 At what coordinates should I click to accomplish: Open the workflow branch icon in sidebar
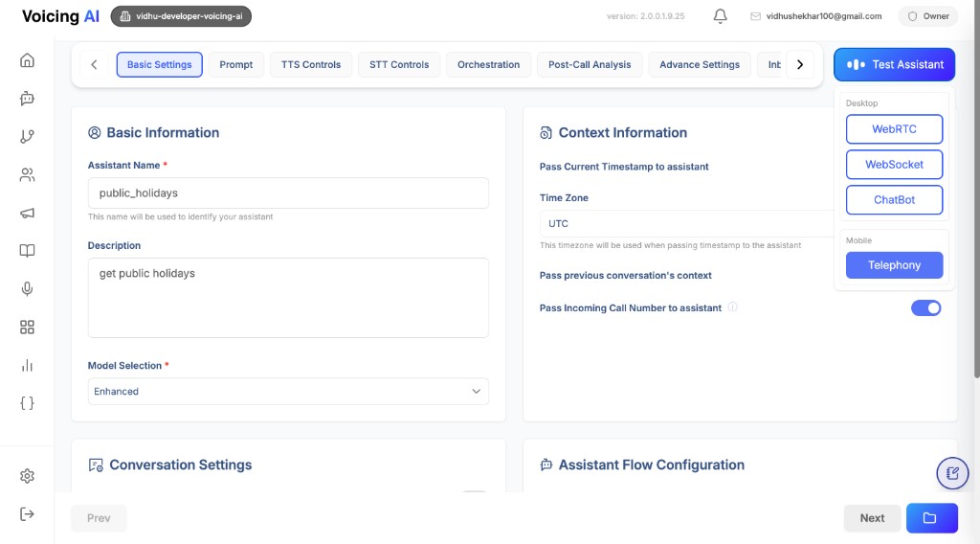click(x=27, y=136)
